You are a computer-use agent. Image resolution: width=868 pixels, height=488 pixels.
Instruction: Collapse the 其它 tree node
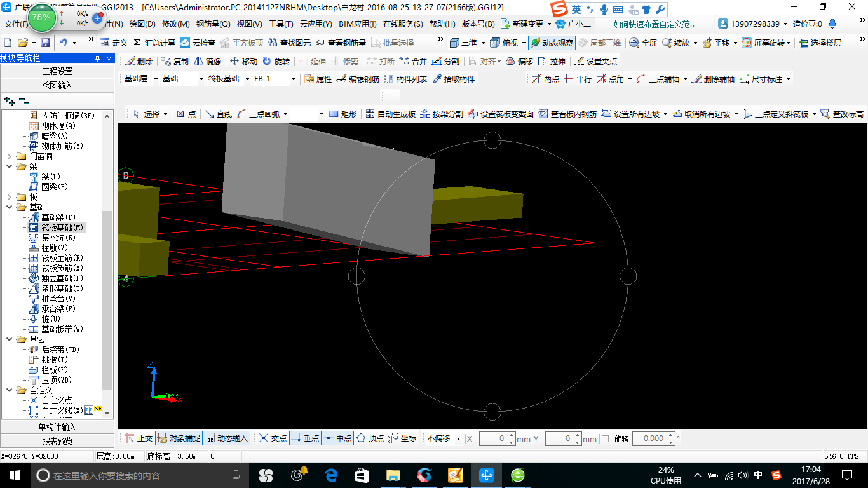point(9,339)
